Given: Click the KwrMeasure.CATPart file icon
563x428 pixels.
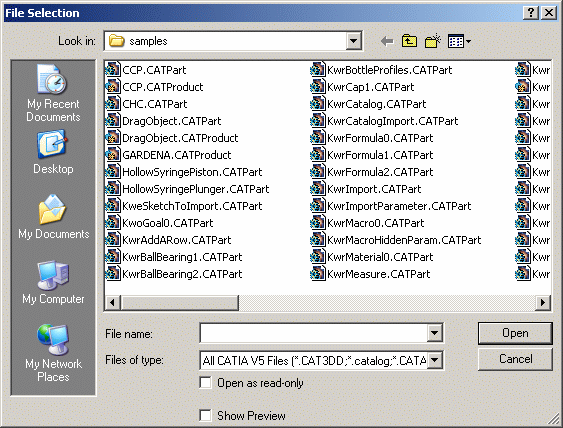Looking at the screenshot, I should coord(318,274).
